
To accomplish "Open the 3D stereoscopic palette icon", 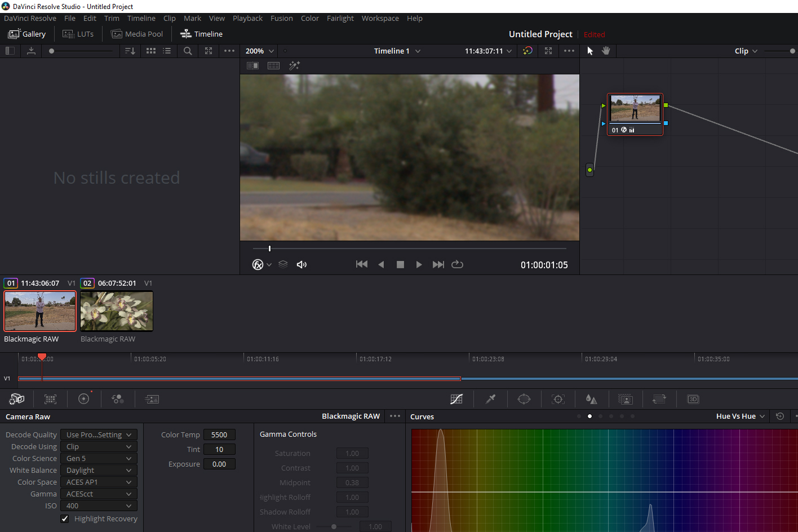I will coord(693,399).
